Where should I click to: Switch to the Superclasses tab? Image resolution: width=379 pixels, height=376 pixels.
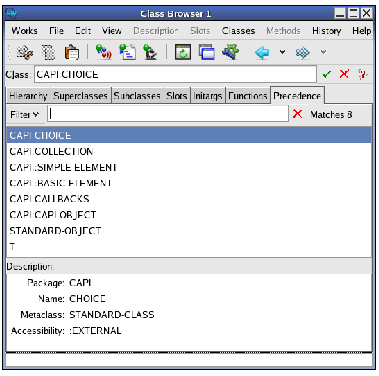(80, 96)
